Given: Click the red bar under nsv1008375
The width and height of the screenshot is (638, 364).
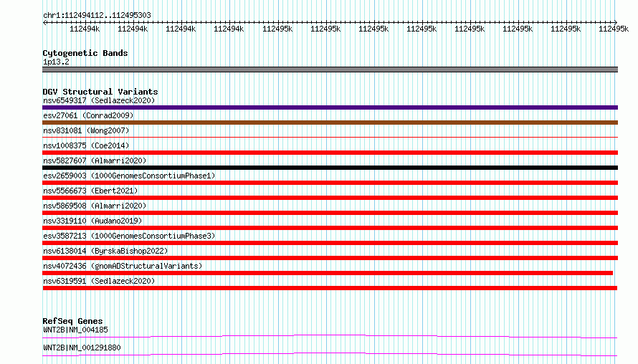Looking at the screenshot, I should pos(330,153).
